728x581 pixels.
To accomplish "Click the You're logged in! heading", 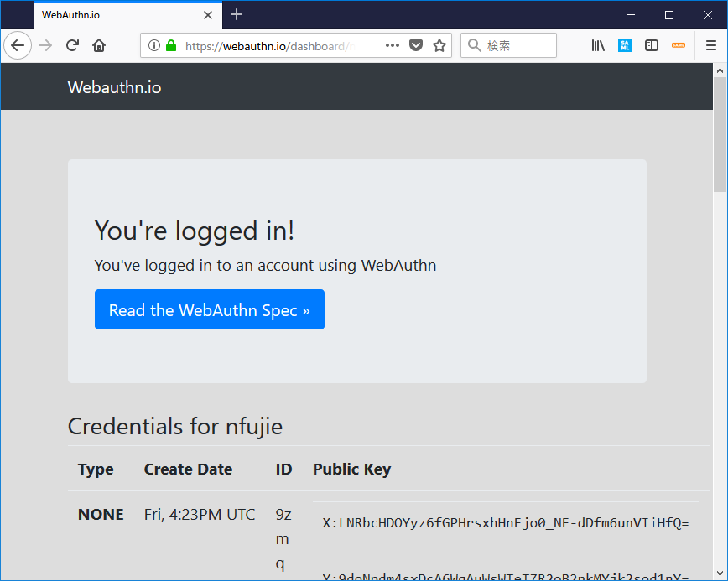I will click(194, 231).
